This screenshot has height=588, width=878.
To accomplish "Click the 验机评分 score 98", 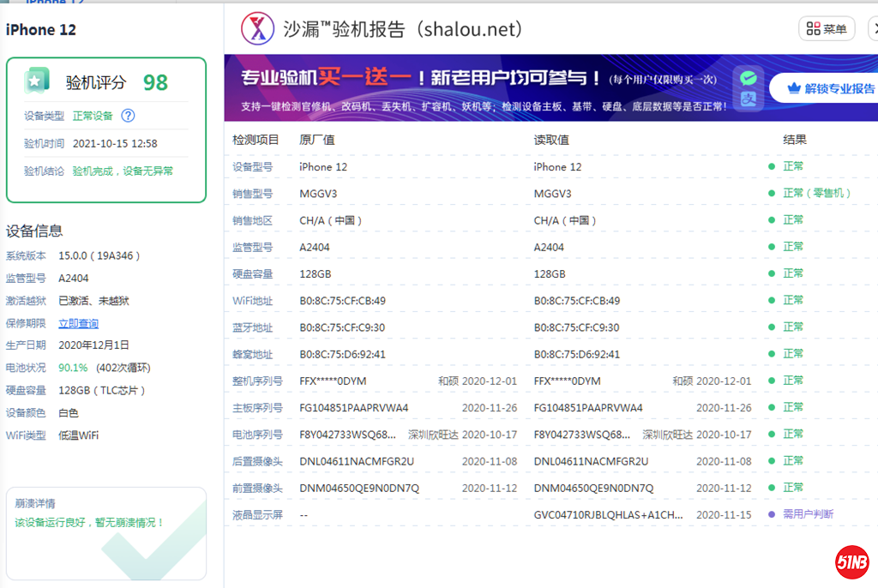I will click(x=156, y=82).
